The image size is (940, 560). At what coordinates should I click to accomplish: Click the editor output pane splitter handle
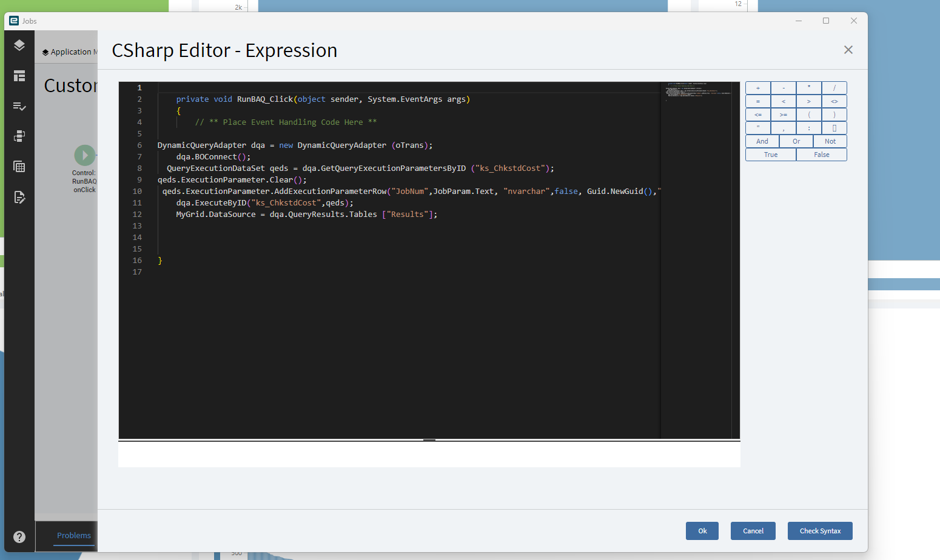[429, 440]
